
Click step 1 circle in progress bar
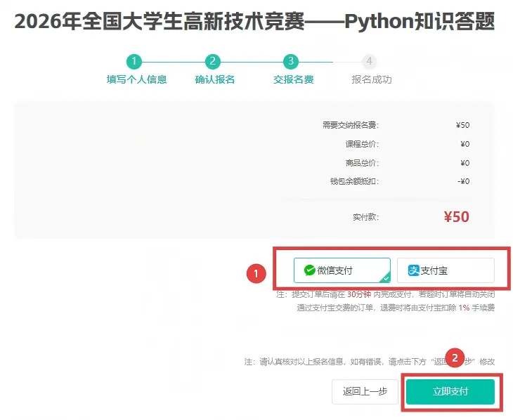click(x=134, y=61)
